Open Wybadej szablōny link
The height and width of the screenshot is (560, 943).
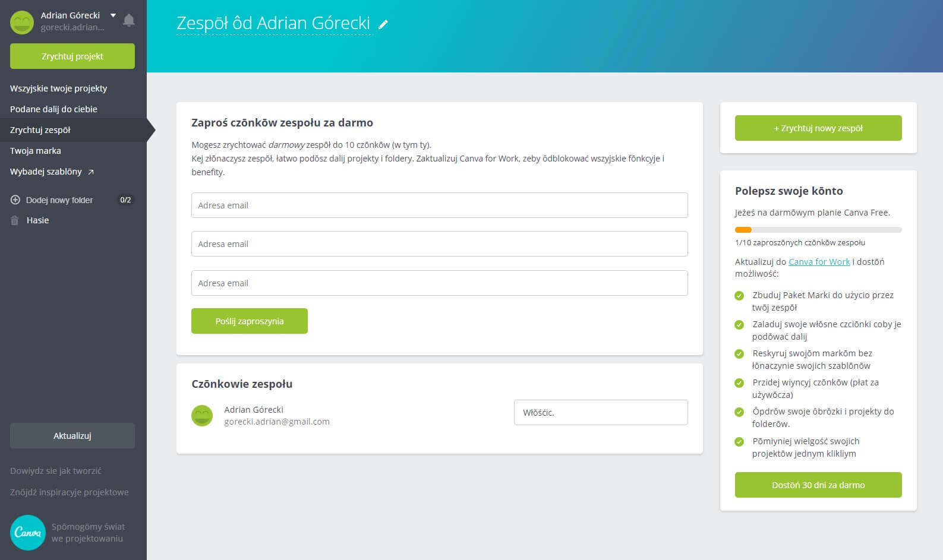[x=46, y=172]
